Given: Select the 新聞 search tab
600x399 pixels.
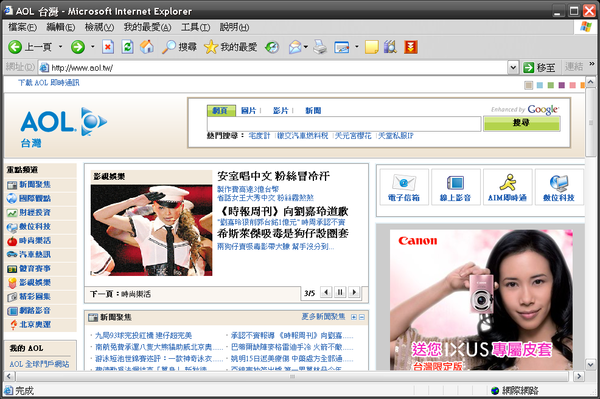Looking at the screenshot, I should [x=313, y=111].
